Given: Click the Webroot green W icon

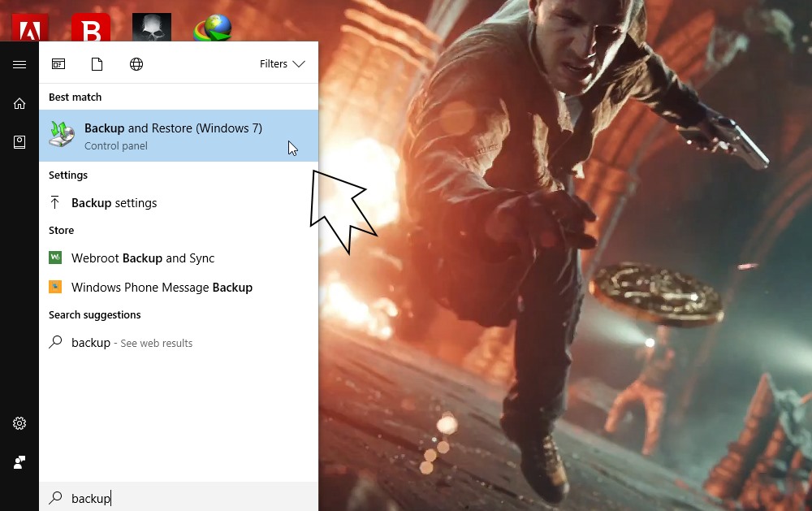Looking at the screenshot, I should pyautogui.click(x=55, y=258).
